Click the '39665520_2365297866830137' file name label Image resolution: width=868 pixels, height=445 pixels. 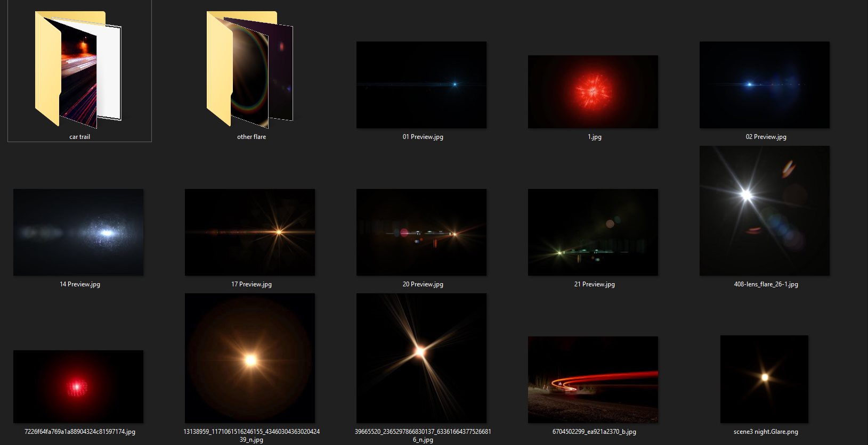tap(423, 435)
